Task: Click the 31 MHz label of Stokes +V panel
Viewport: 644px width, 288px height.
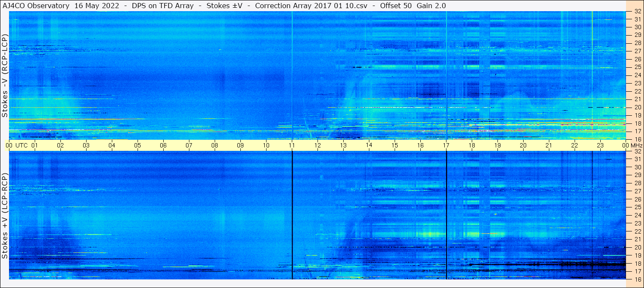Action: pyautogui.click(x=638, y=159)
